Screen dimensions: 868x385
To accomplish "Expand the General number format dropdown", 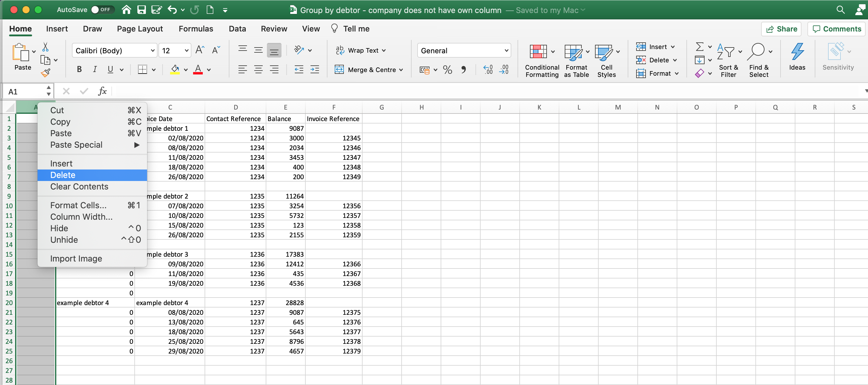I will click(x=506, y=51).
